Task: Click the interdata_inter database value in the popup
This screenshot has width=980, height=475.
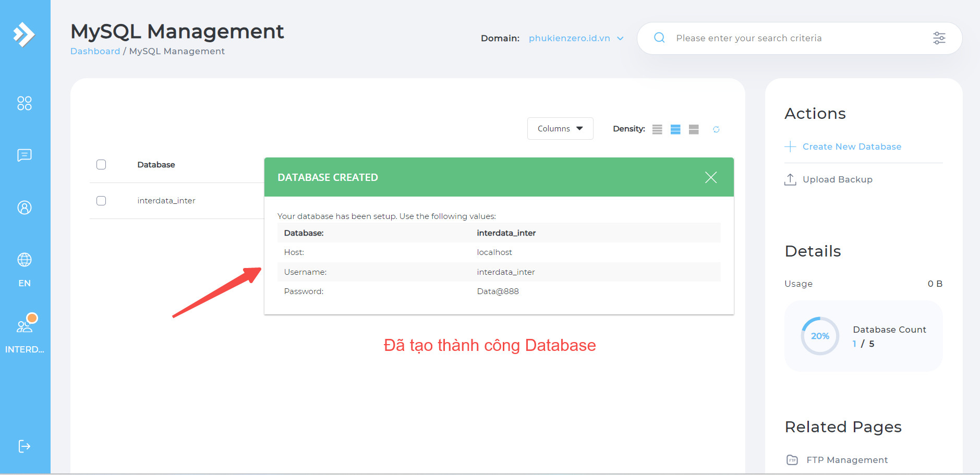Action: [x=506, y=233]
